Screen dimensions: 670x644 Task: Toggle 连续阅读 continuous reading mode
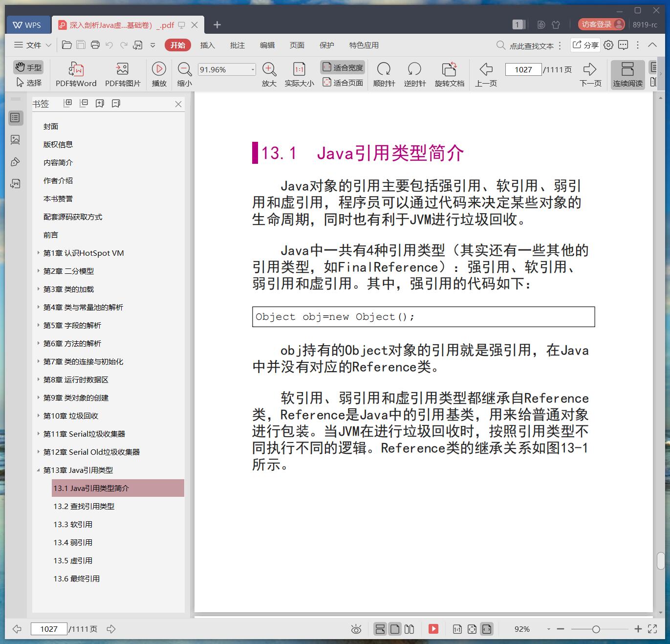627,74
